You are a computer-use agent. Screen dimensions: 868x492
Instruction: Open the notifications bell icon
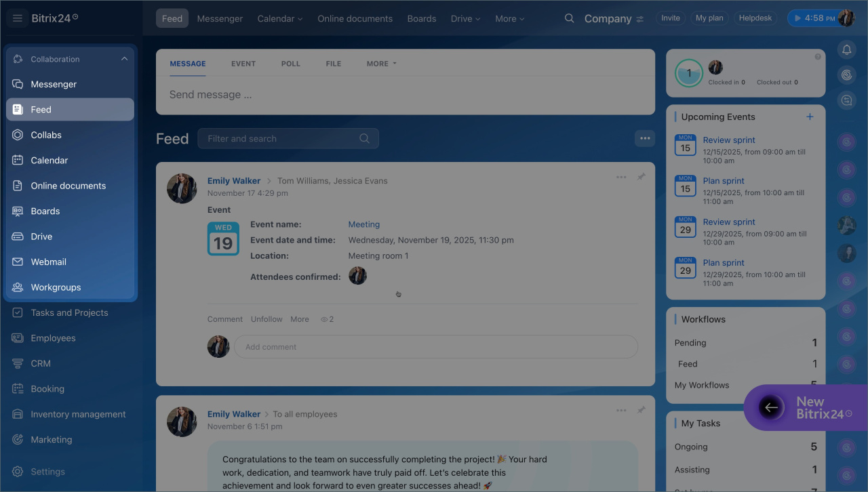846,49
